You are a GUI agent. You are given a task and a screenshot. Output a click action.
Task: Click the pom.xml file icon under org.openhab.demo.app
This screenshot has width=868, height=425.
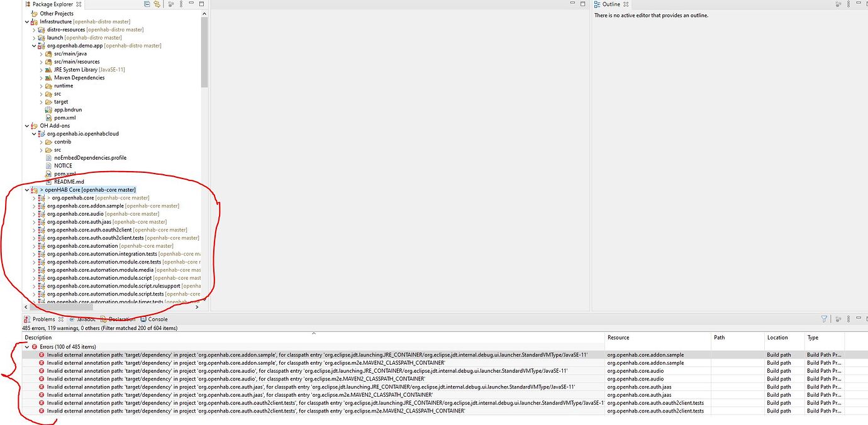point(48,118)
